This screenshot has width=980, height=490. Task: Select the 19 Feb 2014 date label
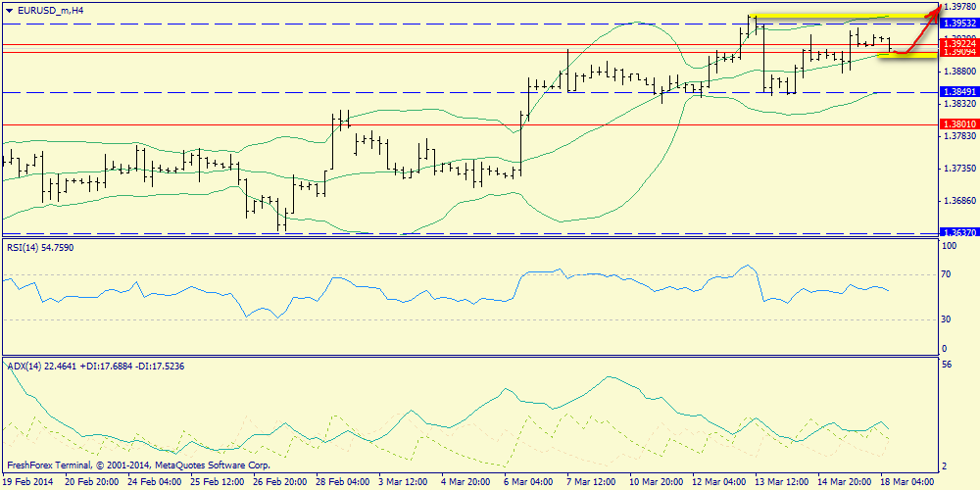tap(28, 482)
